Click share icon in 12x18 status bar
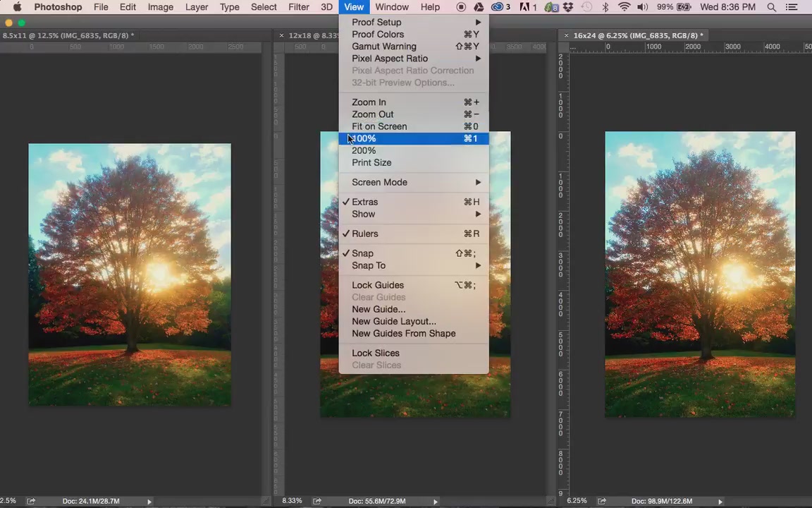This screenshot has height=508, width=812. (x=317, y=501)
